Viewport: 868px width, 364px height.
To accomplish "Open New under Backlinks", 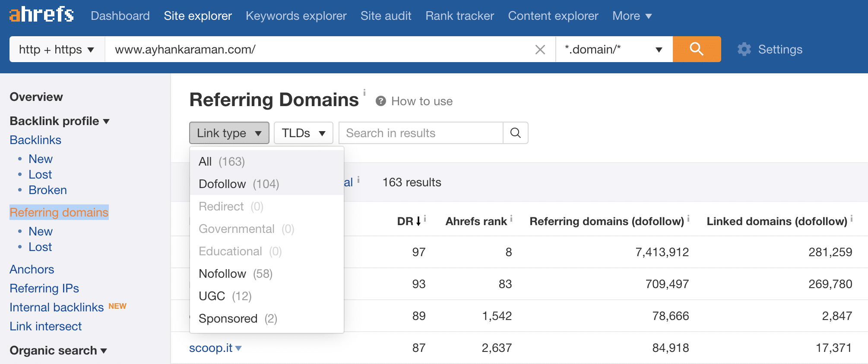I will 41,159.
